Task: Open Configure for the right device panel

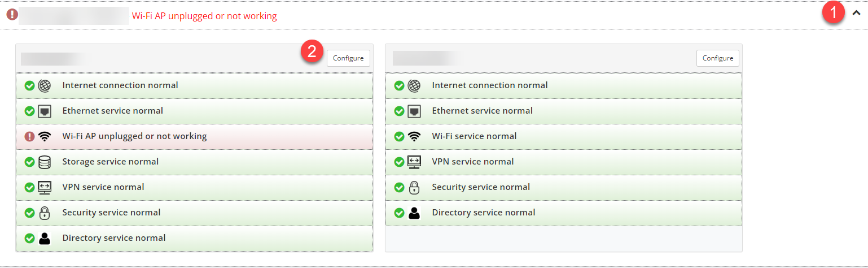Action: [718, 58]
